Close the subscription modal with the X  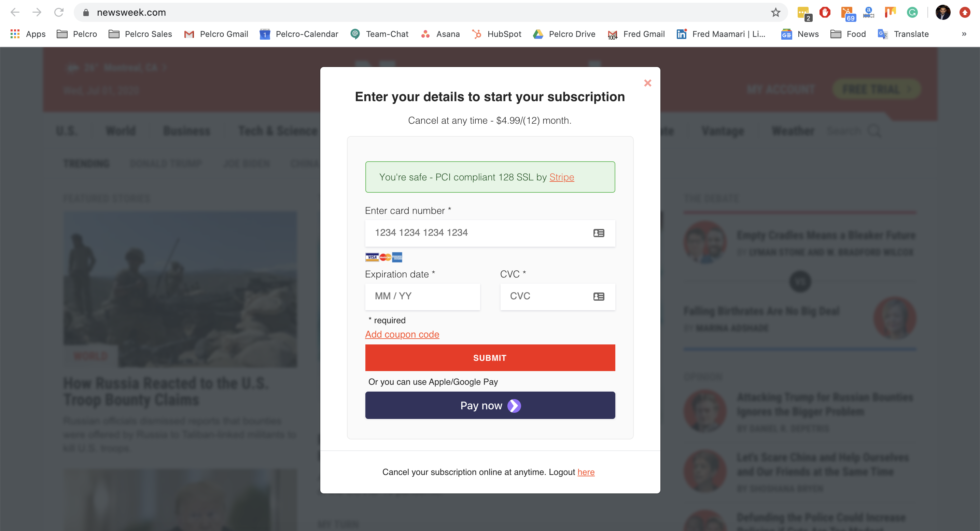pyautogui.click(x=647, y=83)
